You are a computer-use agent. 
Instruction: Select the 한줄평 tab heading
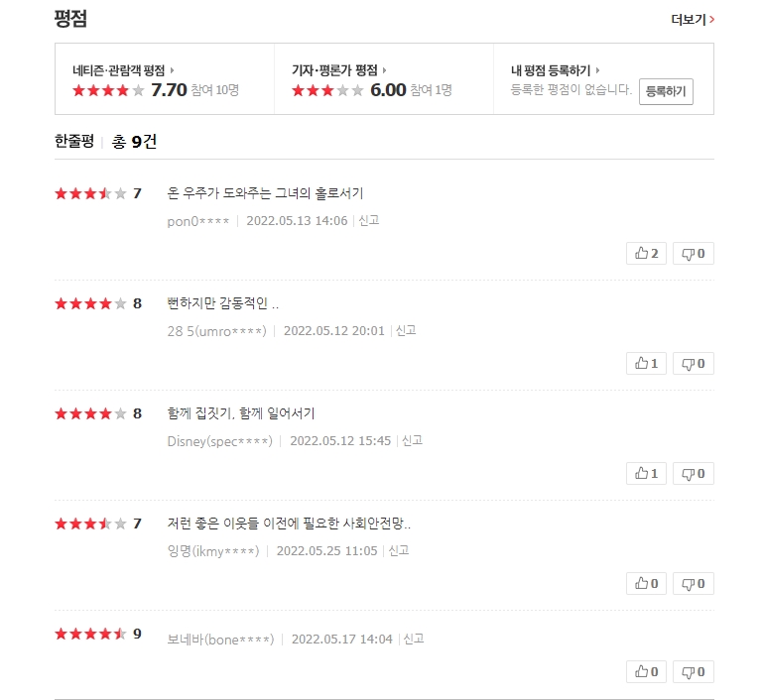tap(74, 141)
